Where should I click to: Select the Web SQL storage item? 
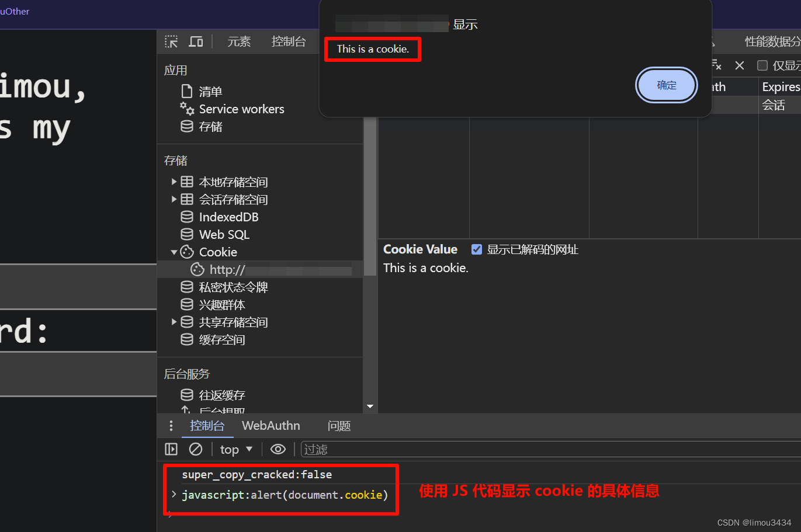click(224, 235)
